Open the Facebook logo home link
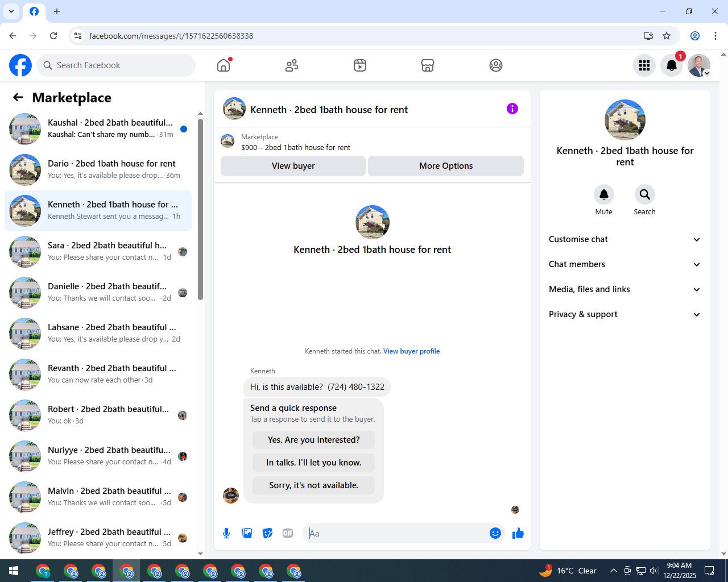The width and height of the screenshot is (728, 582). tap(20, 65)
